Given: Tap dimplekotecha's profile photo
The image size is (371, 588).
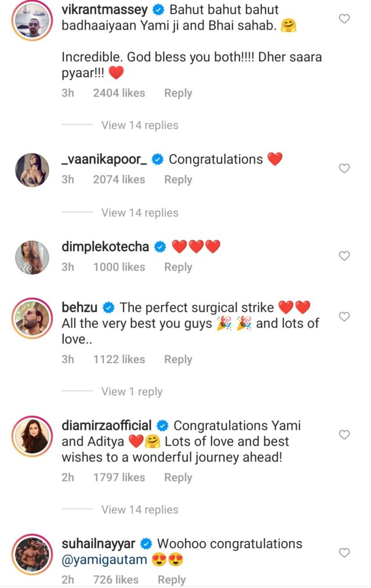Looking at the screenshot, I should (x=31, y=257).
